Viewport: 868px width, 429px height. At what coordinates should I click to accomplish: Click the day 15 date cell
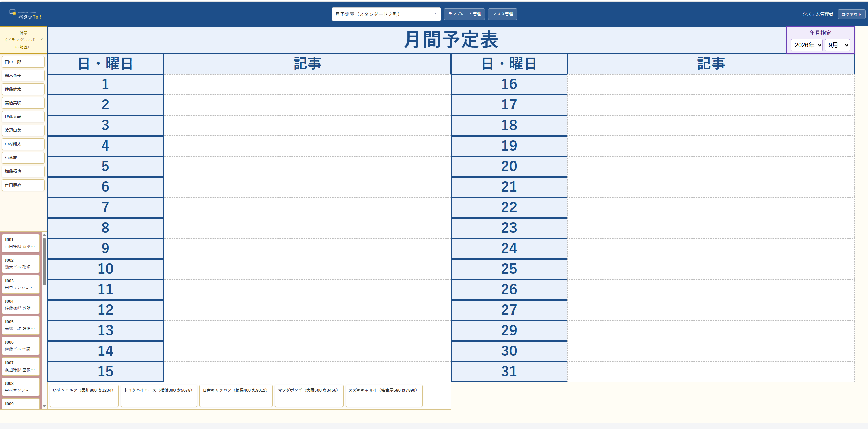click(x=105, y=372)
